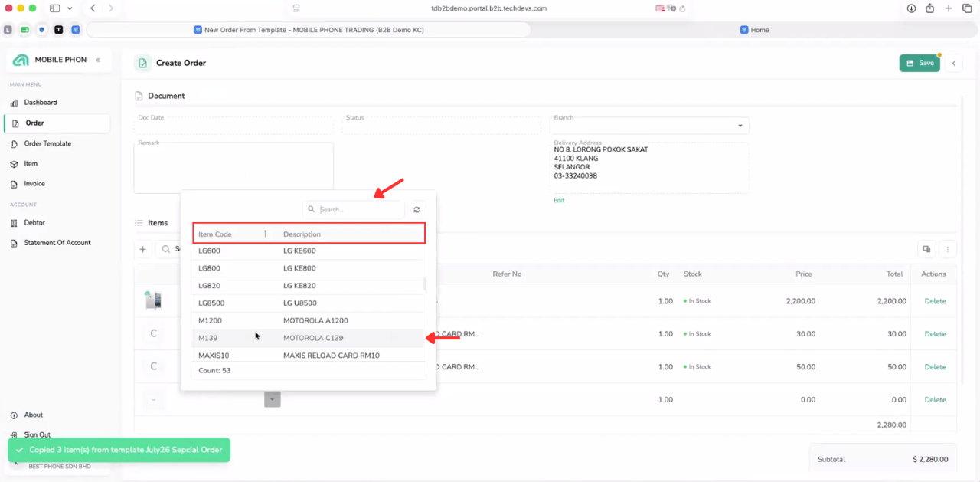Select item LG600 in the list
Image resolution: width=980 pixels, height=482 pixels.
307,251
